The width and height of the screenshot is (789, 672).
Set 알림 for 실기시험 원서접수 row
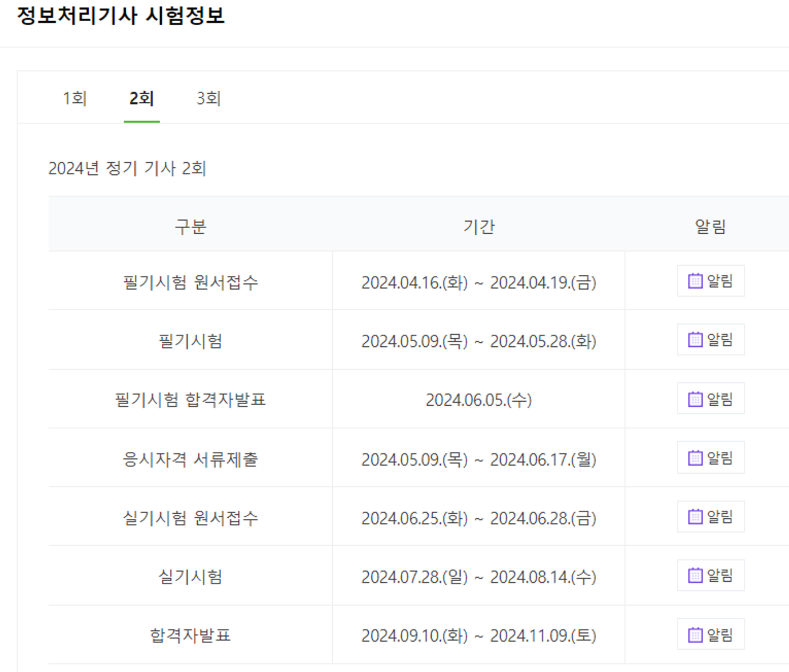pos(711,517)
